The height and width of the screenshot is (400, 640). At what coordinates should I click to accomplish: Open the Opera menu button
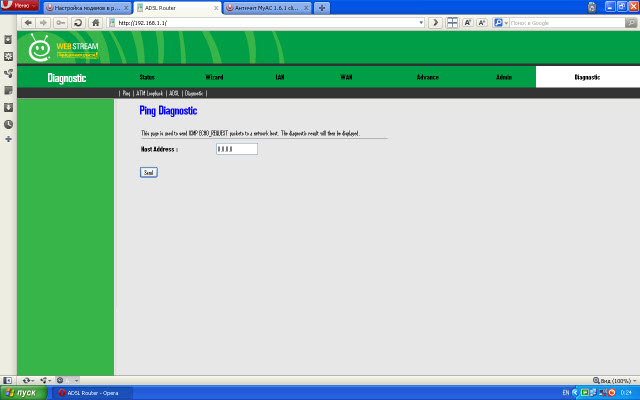19,6
